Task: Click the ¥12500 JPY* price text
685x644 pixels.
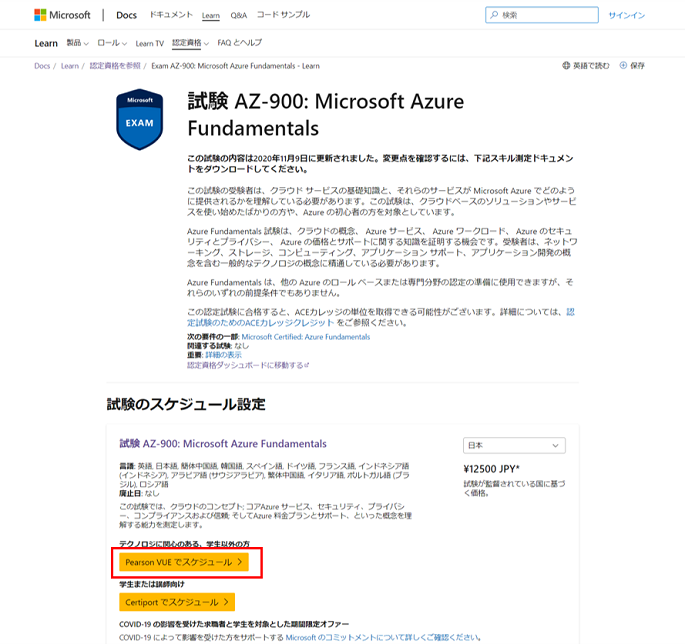Action: tap(491, 469)
